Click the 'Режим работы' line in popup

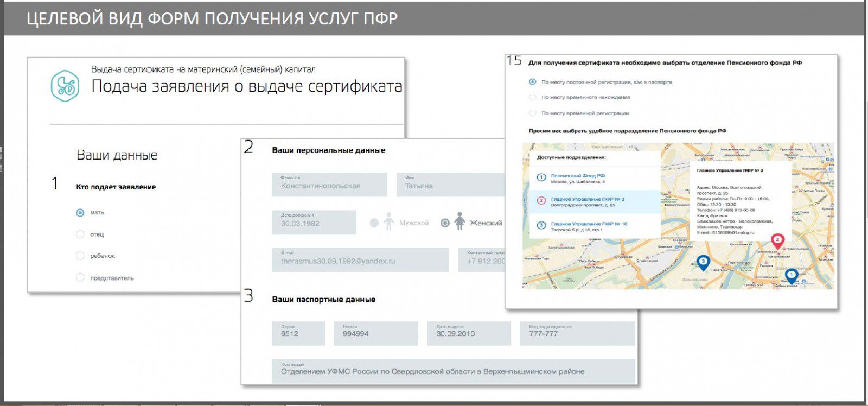coord(733,199)
